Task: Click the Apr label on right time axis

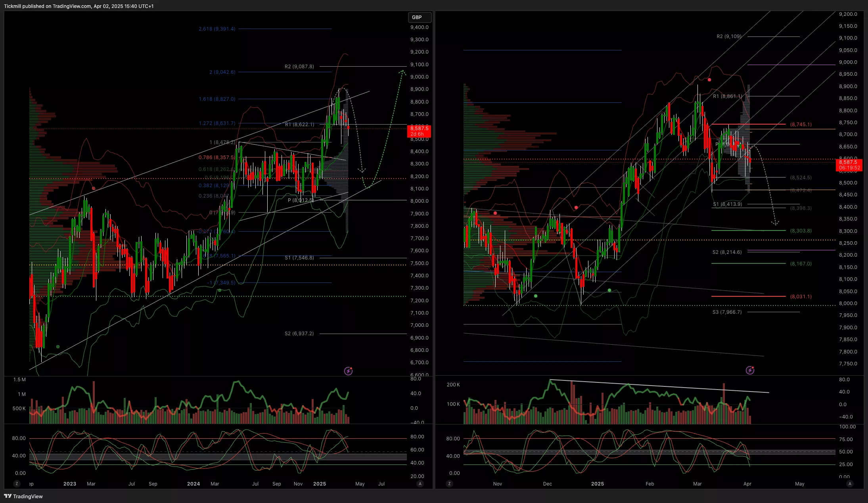Action: (747, 484)
